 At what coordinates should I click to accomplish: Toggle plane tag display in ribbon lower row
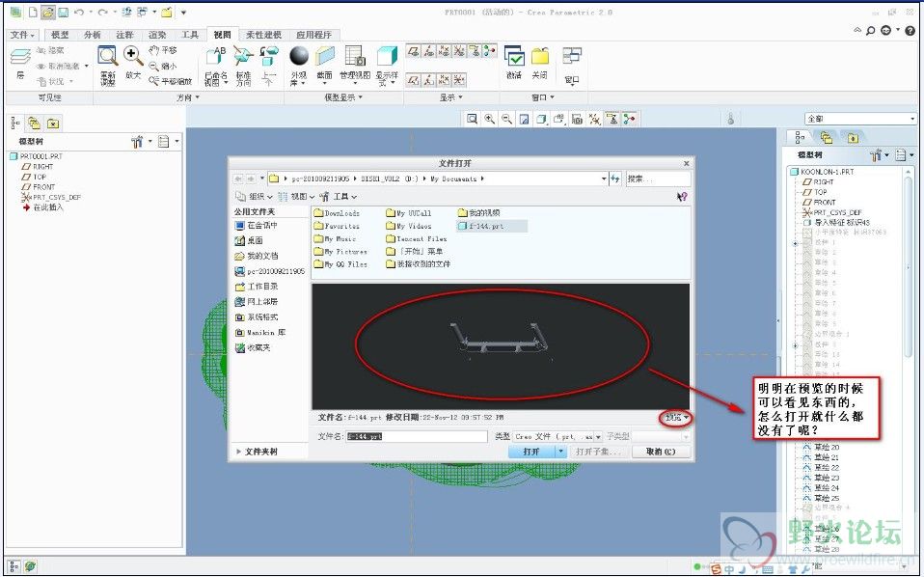tap(414, 79)
